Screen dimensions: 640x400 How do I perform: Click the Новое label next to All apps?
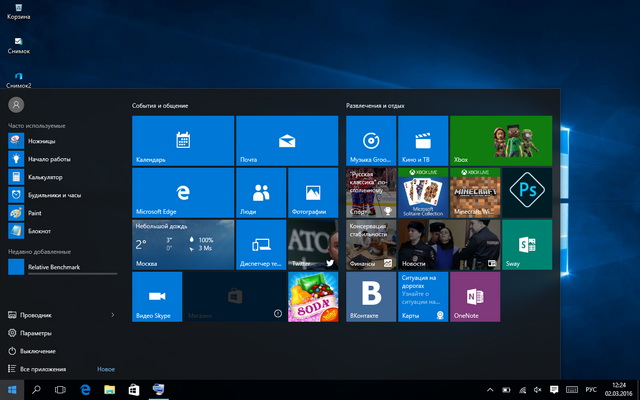pos(106,369)
